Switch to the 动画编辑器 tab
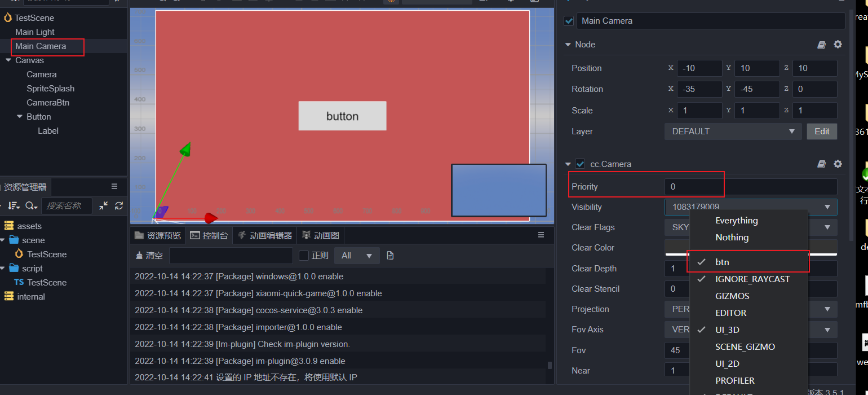The width and height of the screenshot is (868, 395). pos(264,235)
